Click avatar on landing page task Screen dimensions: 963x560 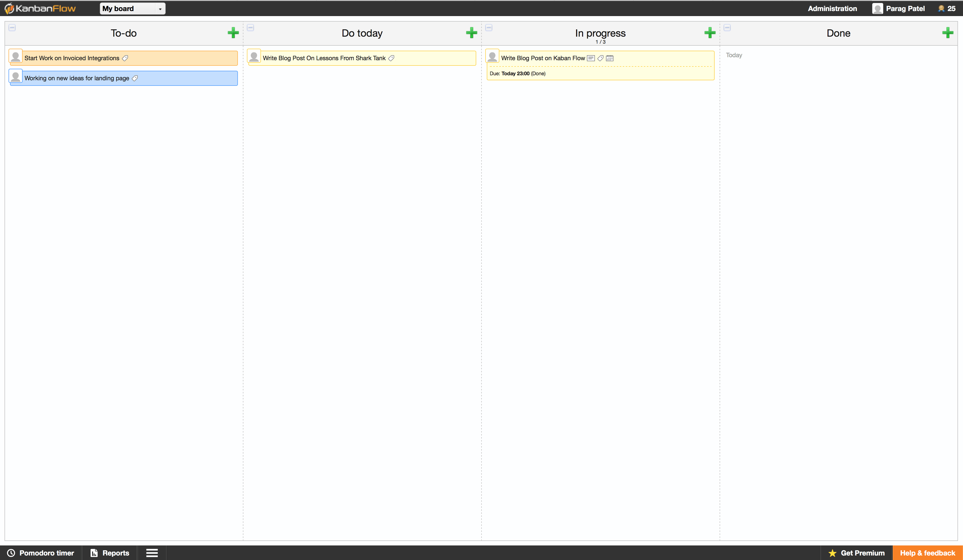16,77
